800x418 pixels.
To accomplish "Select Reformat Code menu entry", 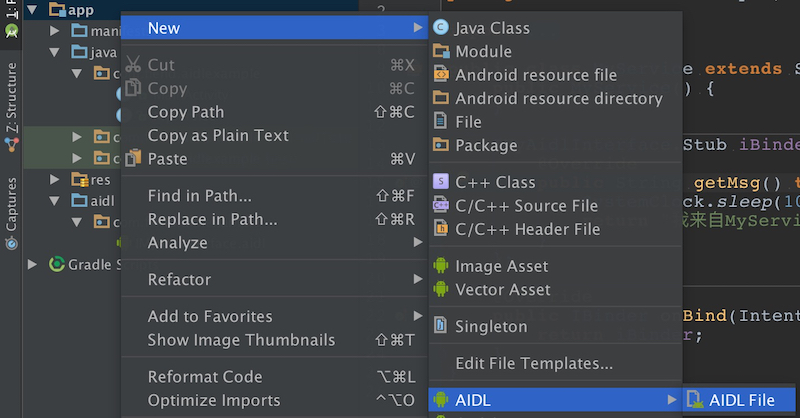I will [x=274, y=377].
